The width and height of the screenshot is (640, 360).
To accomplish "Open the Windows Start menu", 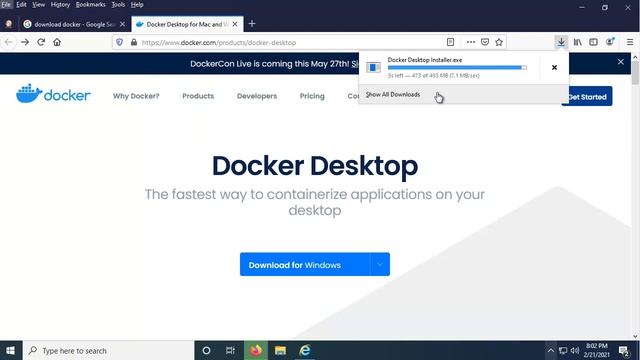I will (x=11, y=350).
